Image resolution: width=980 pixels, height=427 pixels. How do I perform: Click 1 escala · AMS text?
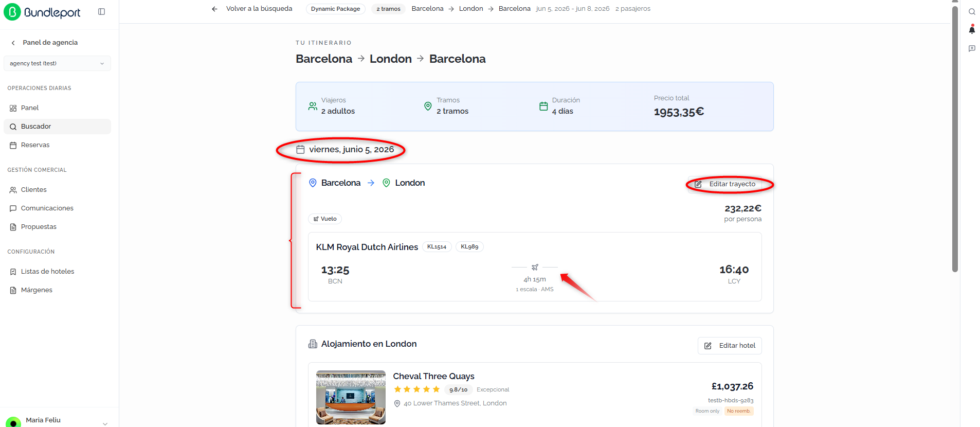pos(535,290)
